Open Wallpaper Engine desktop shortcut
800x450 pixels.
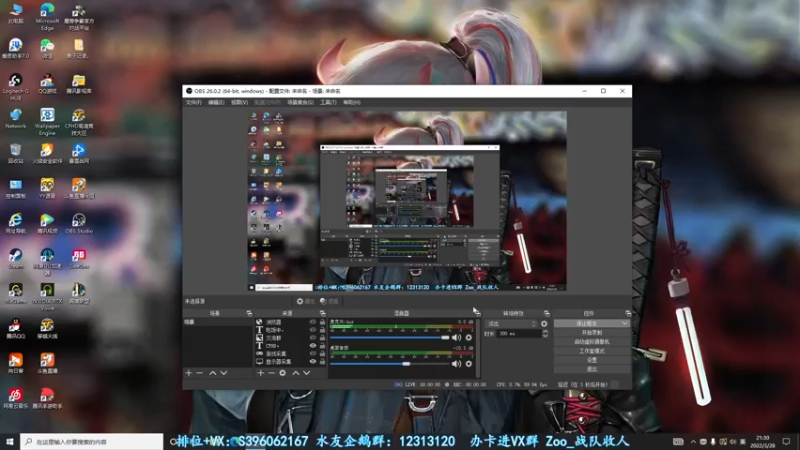[x=47, y=122]
